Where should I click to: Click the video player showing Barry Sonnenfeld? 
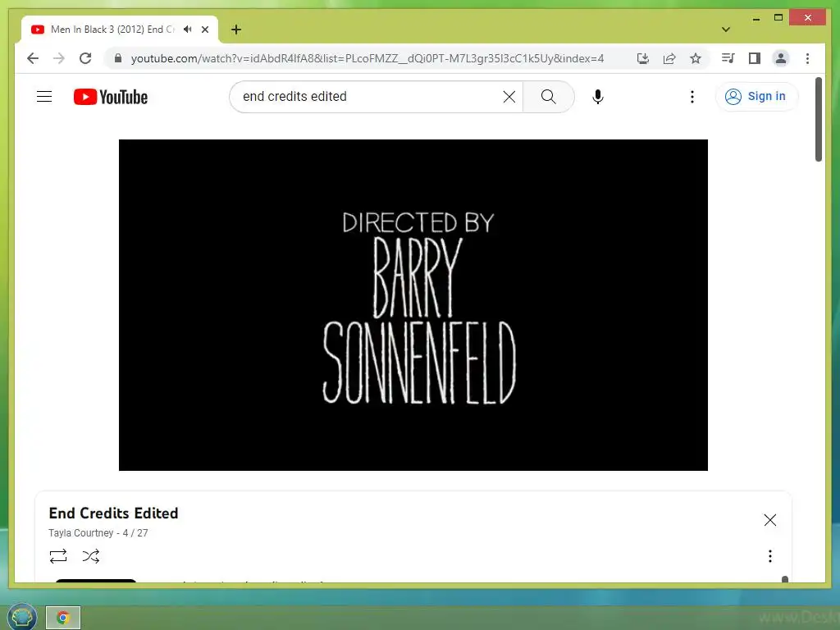coord(413,305)
